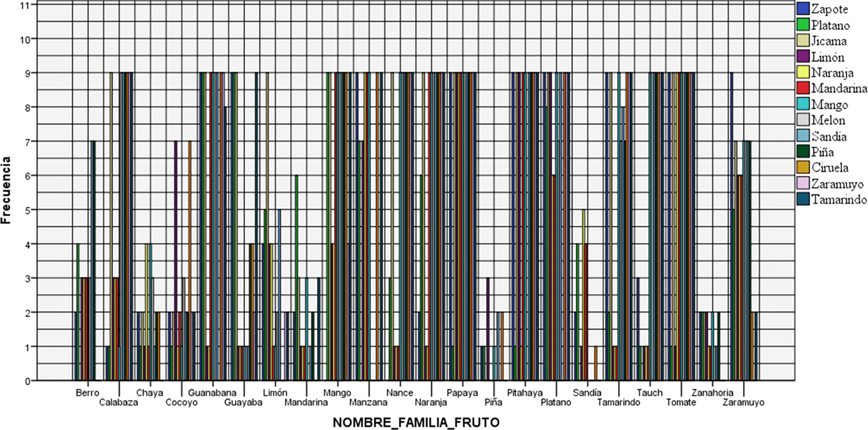Click the y-axis value 9 label

28,73
